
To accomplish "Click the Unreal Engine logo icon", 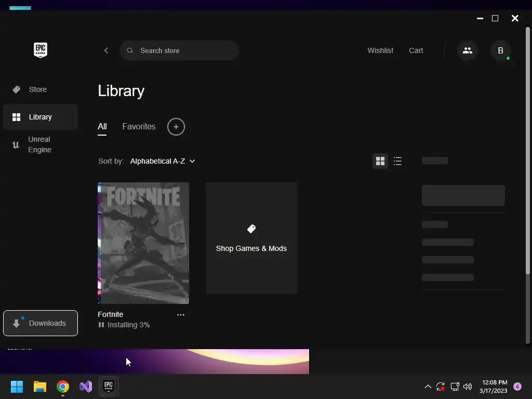I will tap(16, 145).
